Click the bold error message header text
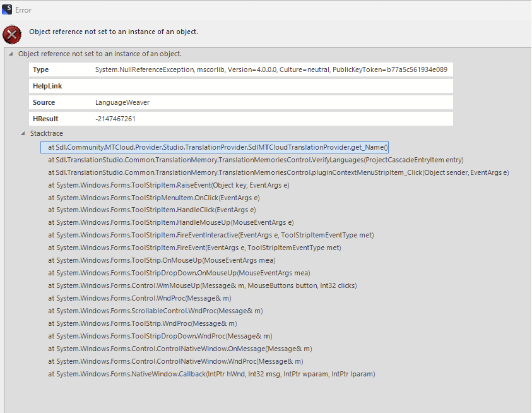Viewport: 532px width, 413px height. (x=114, y=32)
